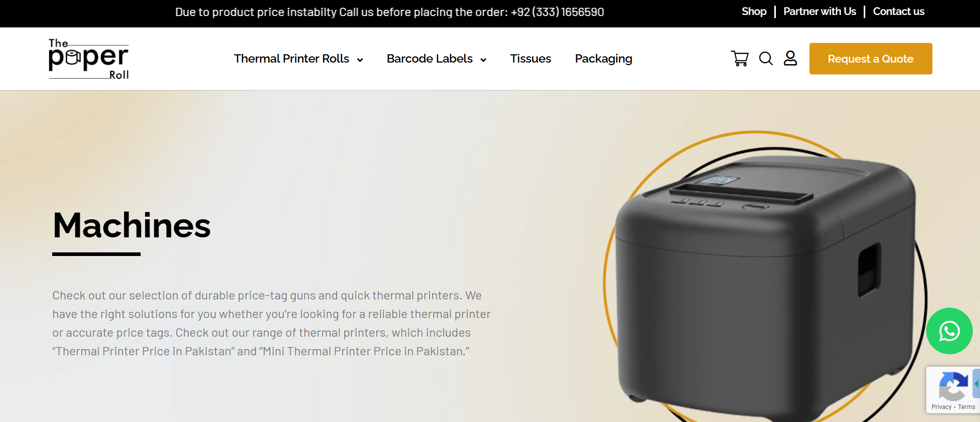Open the Contact us link
This screenshot has width=980, height=422.
[898, 11]
